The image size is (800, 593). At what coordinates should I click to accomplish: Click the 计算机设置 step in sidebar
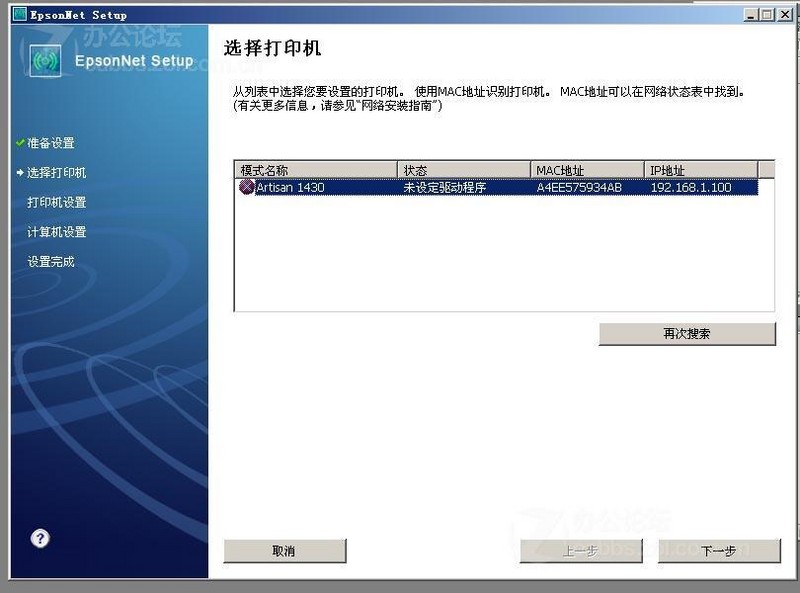(x=56, y=232)
